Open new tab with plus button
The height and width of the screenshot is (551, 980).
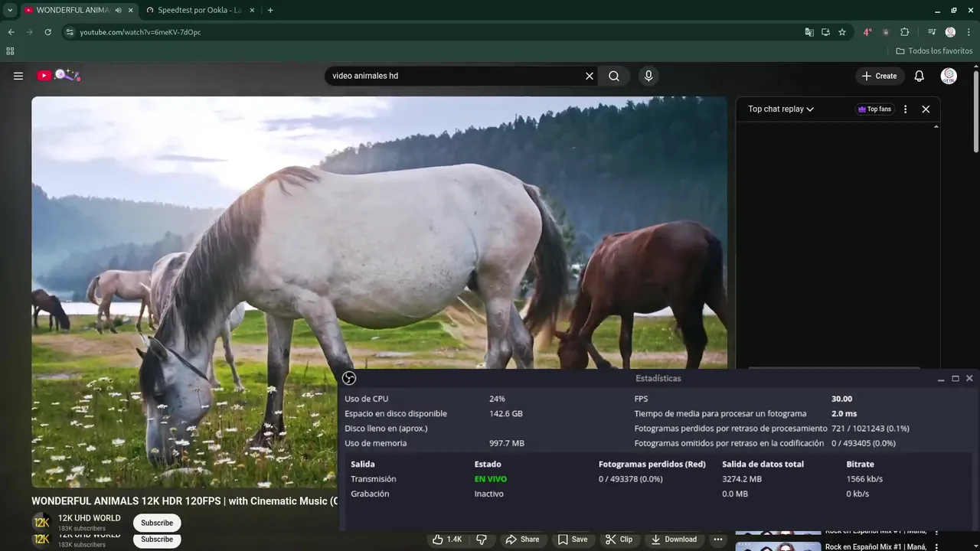270,10
